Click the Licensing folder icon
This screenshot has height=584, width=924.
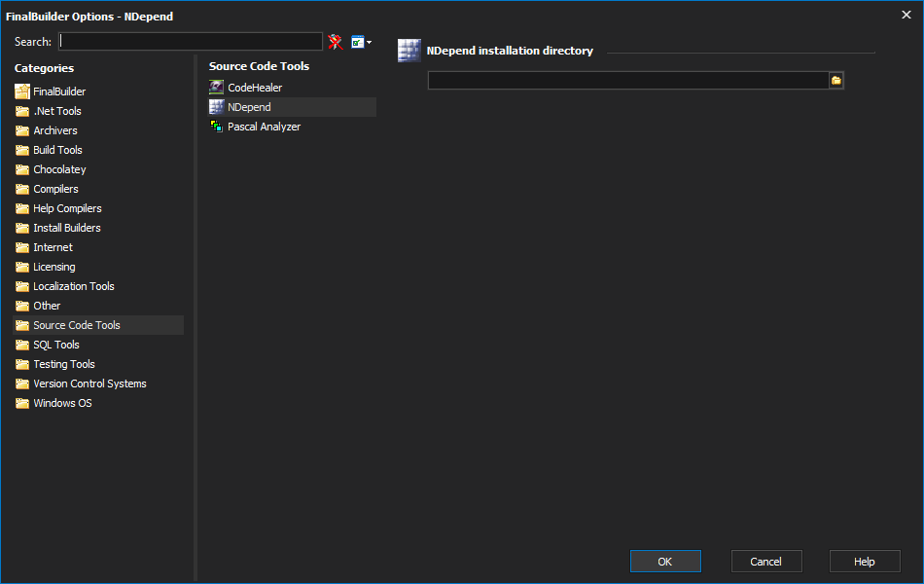pos(22,267)
